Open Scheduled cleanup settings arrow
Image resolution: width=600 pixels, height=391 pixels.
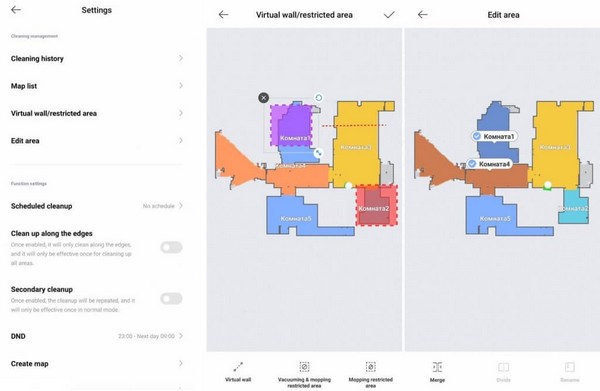coord(181,205)
